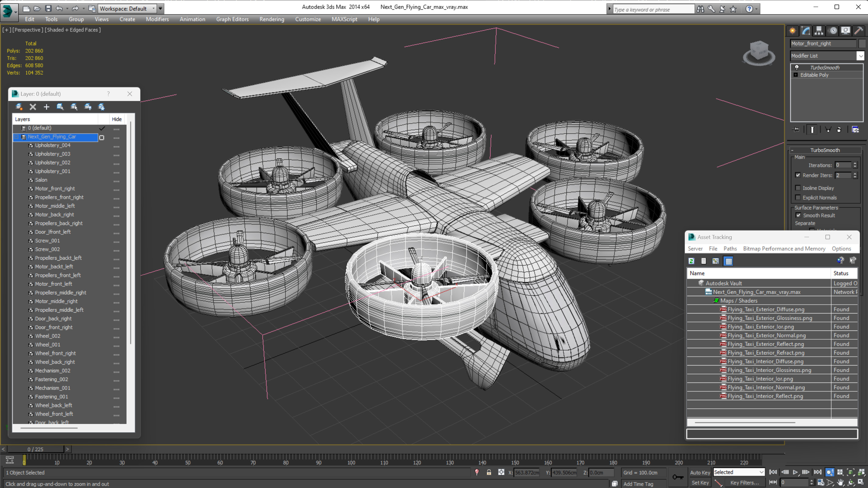This screenshot has height=488, width=868.
Task: Click the Save File floppy icon
Action: point(48,9)
